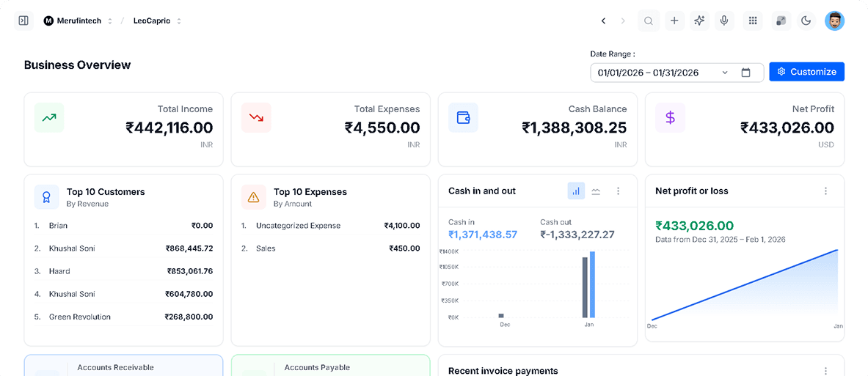The height and width of the screenshot is (376, 868).
Task: Select Khushal Soni ₹868,445.72 row
Action: (123, 248)
